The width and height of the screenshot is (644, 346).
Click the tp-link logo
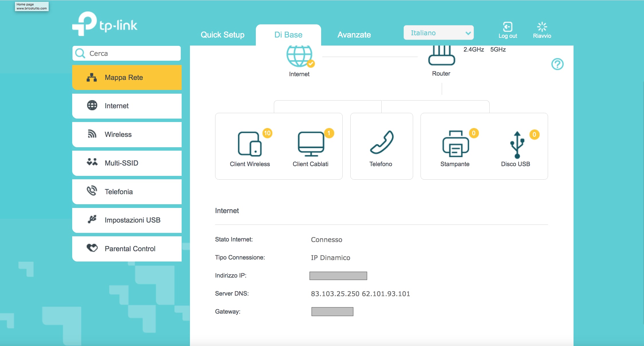(105, 24)
